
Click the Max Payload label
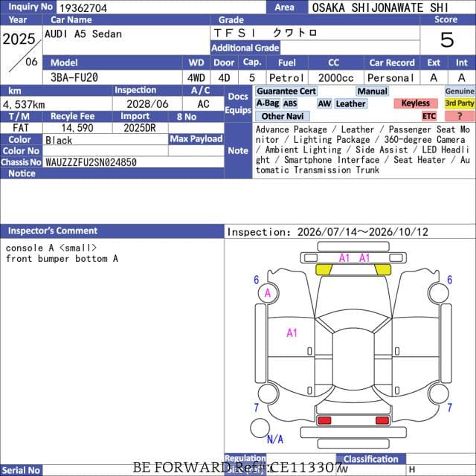196,139
